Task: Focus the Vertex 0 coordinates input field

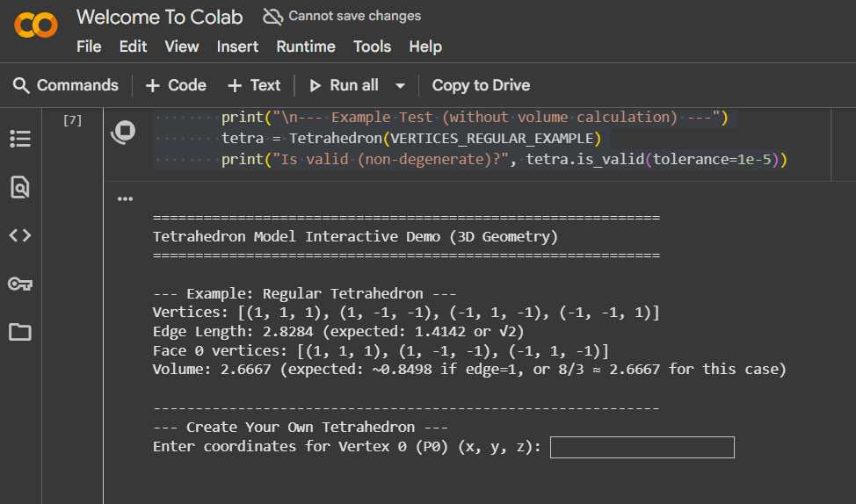Action: [642, 447]
